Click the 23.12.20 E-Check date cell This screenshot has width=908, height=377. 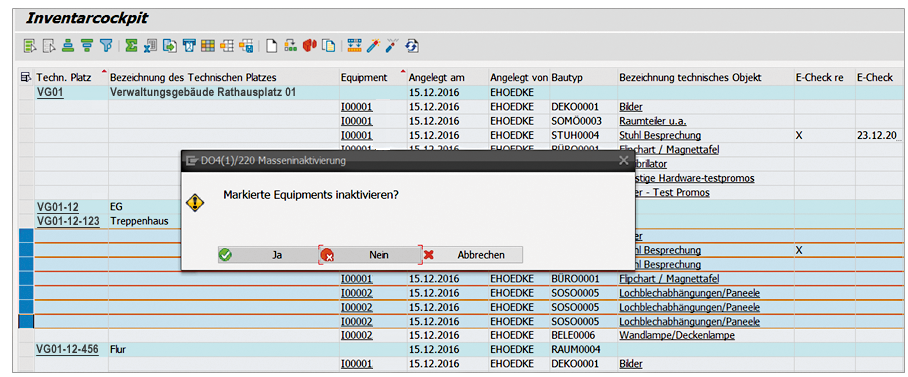(878, 136)
